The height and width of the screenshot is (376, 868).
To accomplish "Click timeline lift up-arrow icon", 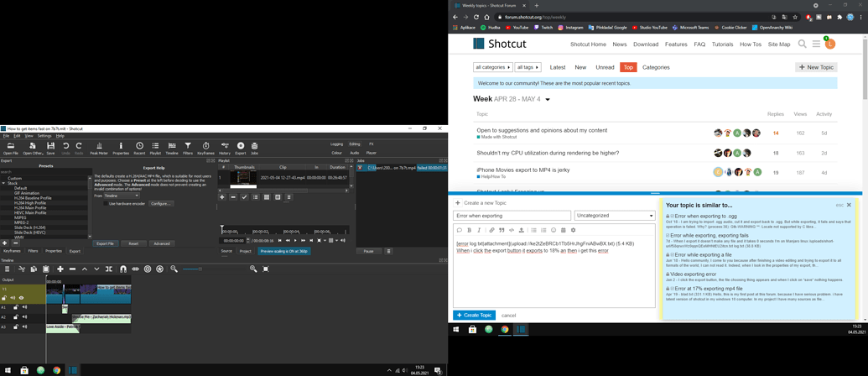I will 84,269.
